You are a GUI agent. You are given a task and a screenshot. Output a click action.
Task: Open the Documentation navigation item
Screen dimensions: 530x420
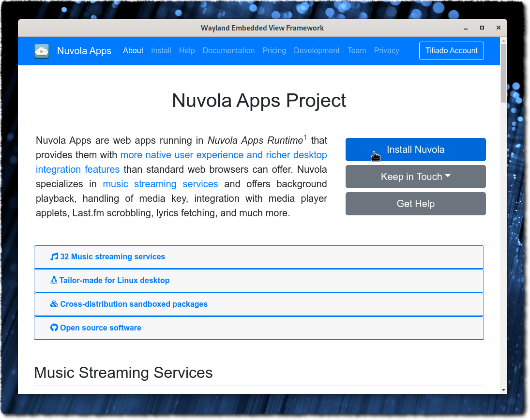coord(228,51)
